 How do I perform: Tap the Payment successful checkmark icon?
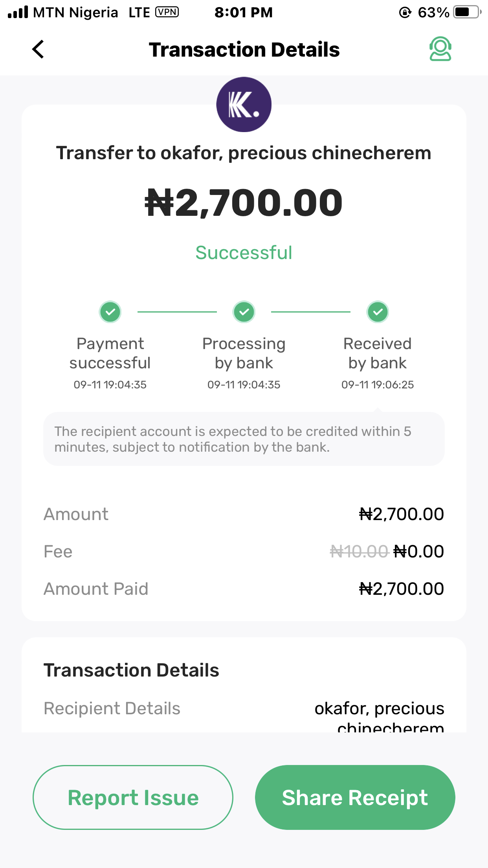(110, 312)
